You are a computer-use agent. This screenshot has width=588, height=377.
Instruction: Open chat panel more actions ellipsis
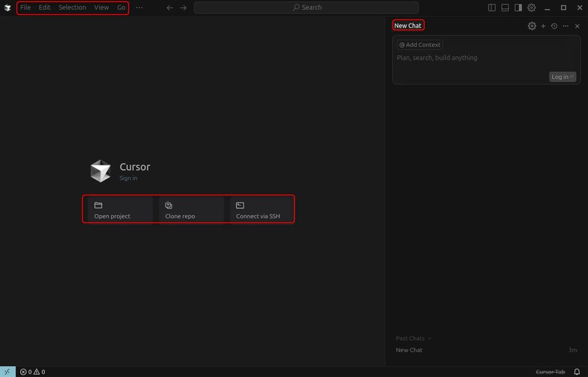tap(566, 26)
